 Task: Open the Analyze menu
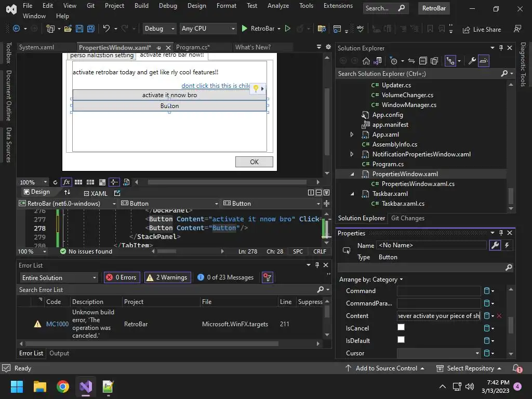278,6
